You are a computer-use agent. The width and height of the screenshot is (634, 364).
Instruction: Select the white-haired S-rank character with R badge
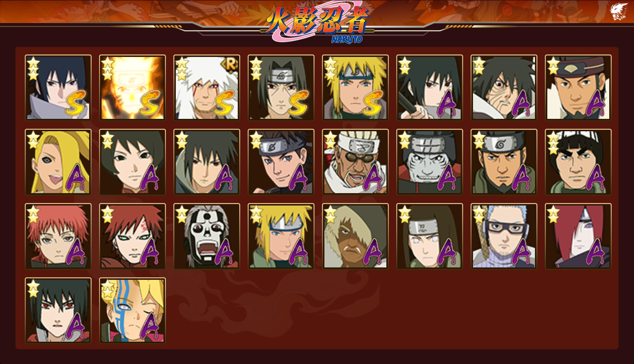coord(207,88)
